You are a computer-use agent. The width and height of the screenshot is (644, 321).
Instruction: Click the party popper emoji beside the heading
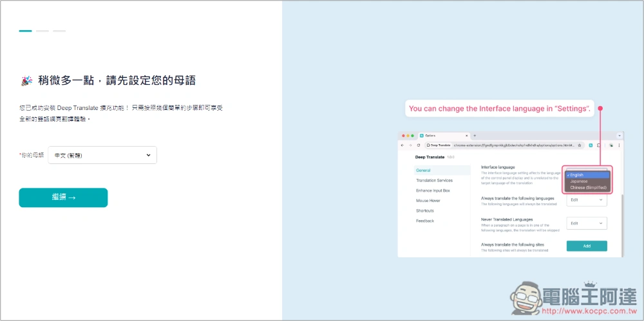[x=26, y=81]
